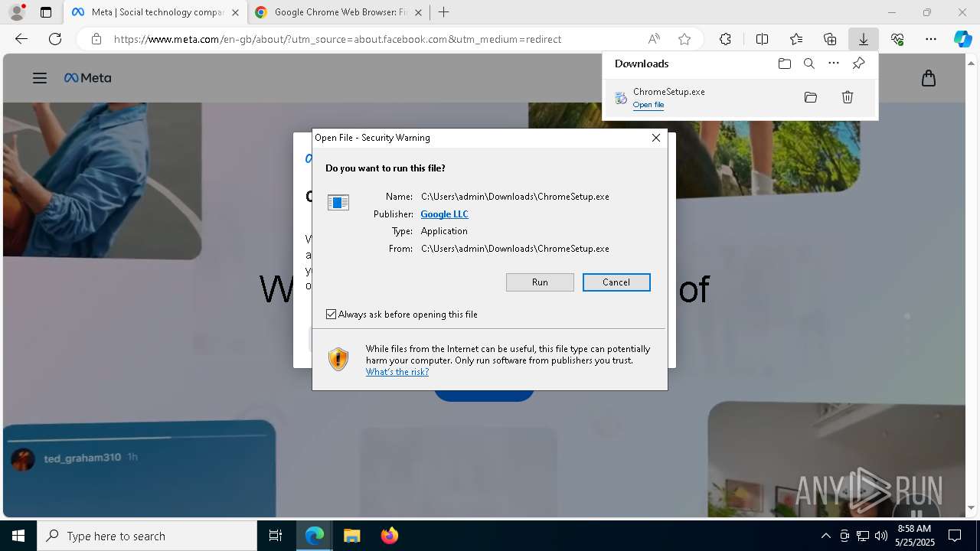Add this page to favorites star

pyautogui.click(x=684, y=39)
